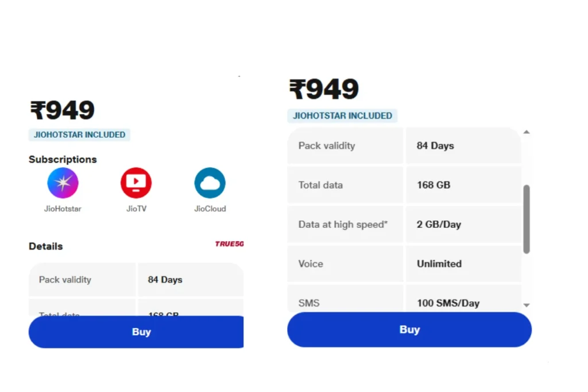The height and width of the screenshot is (392, 588).
Task: Click the TRUE5G logo badge
Action: 229,244
